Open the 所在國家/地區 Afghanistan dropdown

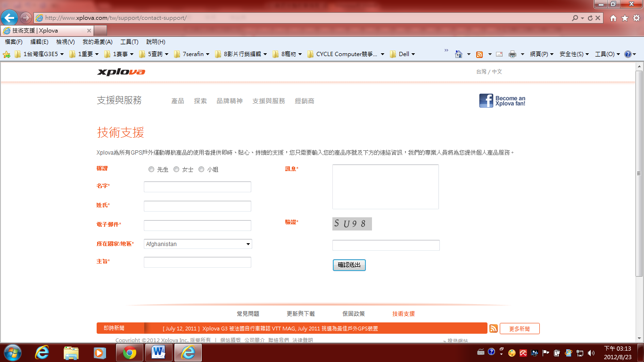198,244
